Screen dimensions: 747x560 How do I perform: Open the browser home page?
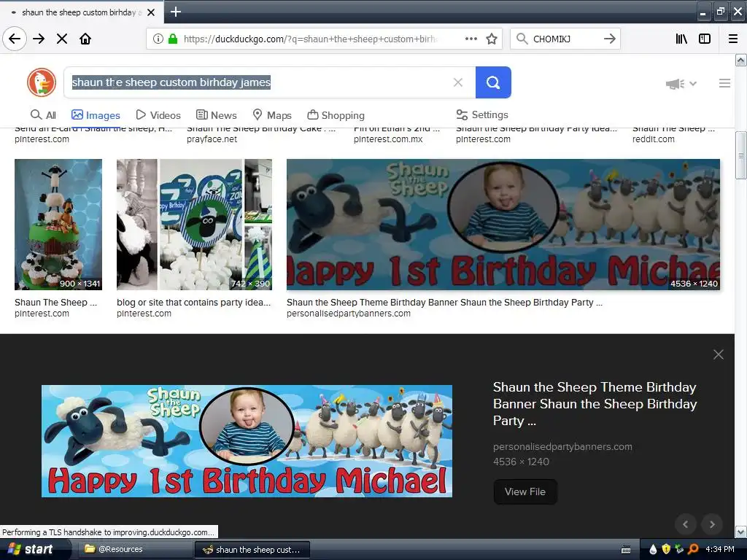coord(85,39)
